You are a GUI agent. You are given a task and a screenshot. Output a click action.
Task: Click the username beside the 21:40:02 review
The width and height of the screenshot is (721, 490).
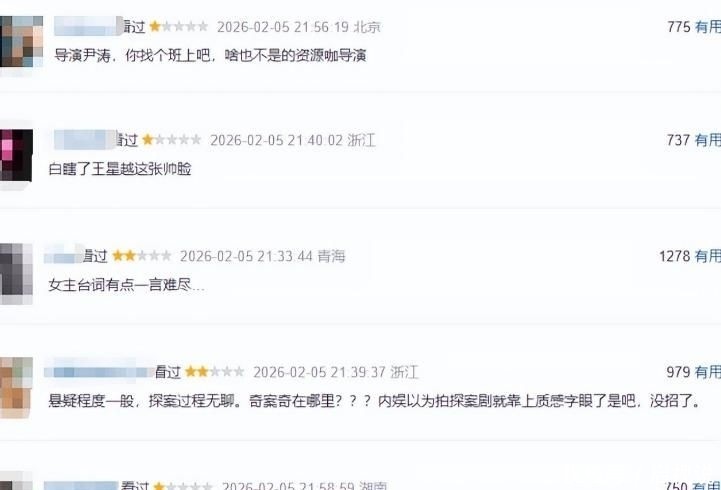[84, 139]
